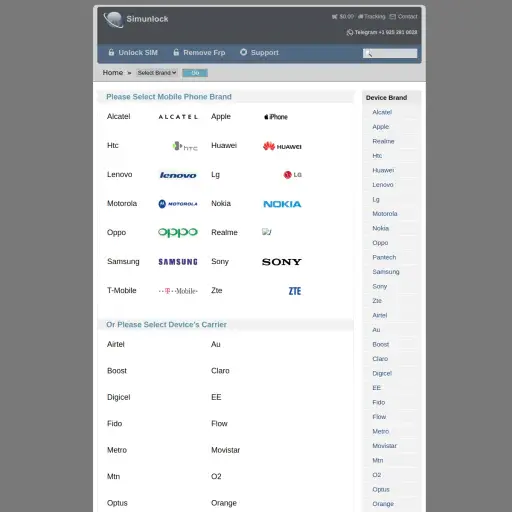Open the shopping cart showing $0.00
Image resolution: width=512 pixels, height=512 pixels.
(343, 16)
